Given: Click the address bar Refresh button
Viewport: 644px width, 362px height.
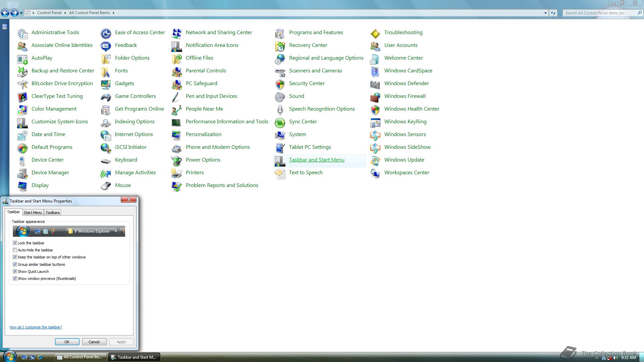Looking at the screenshot, I should pyautogui.click(x=553, y=13).
